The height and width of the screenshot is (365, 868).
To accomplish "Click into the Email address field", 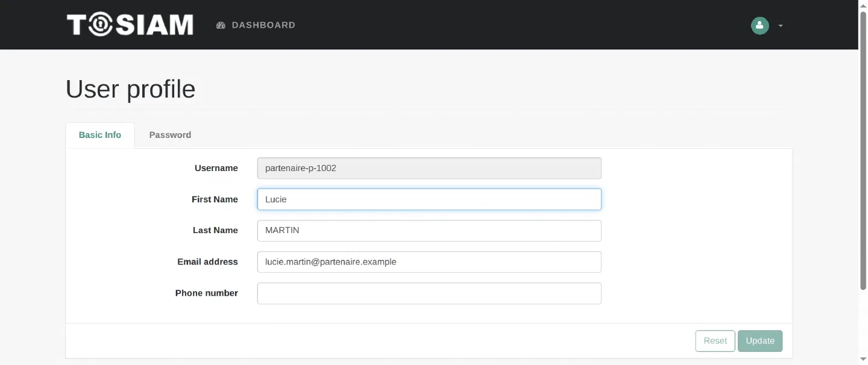I will 429,262.
